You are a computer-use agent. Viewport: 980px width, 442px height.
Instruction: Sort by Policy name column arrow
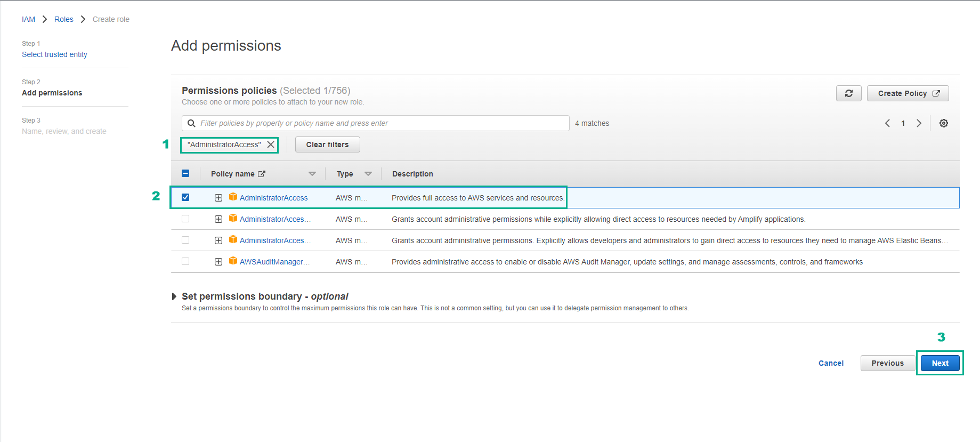[x=312, y=174]
